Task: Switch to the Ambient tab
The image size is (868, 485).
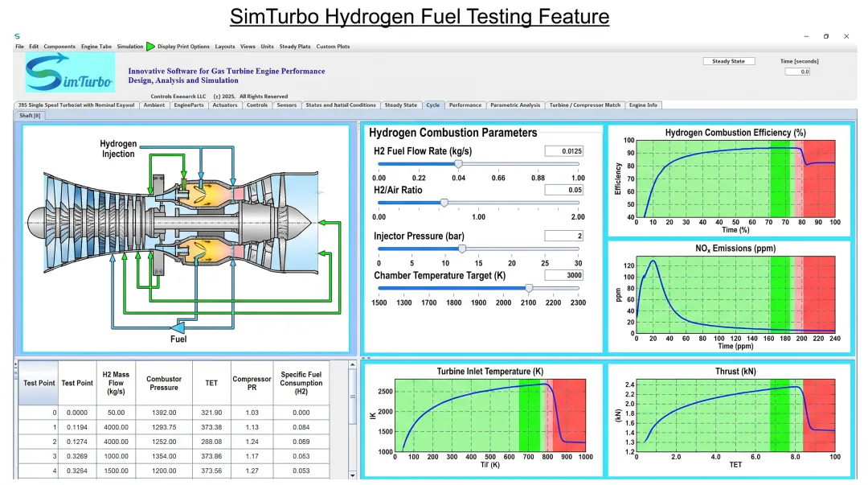Action: pos(154,105)
